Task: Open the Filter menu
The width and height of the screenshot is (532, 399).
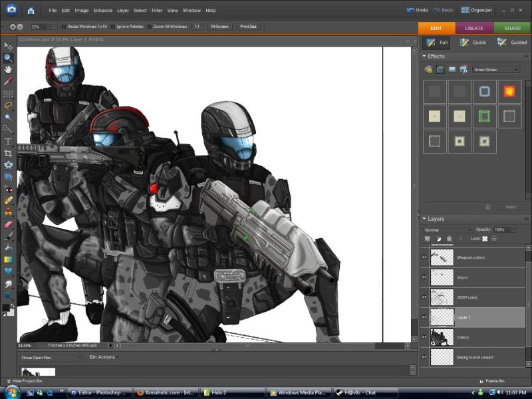Action: pyautogui.click(x=157, y=11)
